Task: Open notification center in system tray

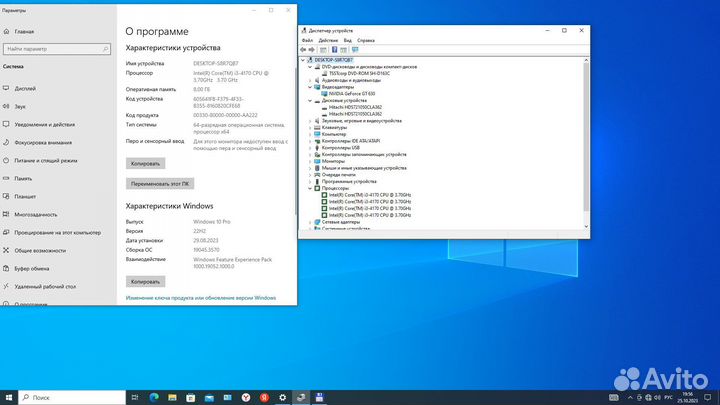Action: [x=708, y=398]
